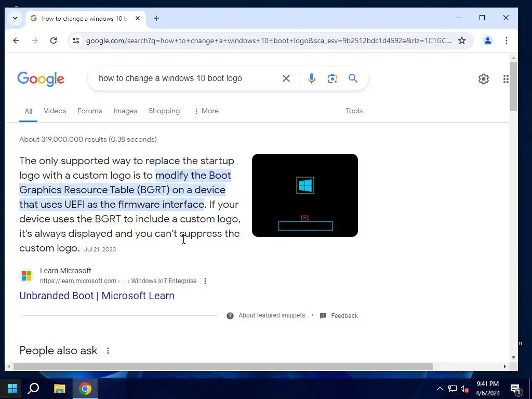The height and width of the screenshot is (399, 532).
Task: Select the All results tab
Action: tap(28, 111)
